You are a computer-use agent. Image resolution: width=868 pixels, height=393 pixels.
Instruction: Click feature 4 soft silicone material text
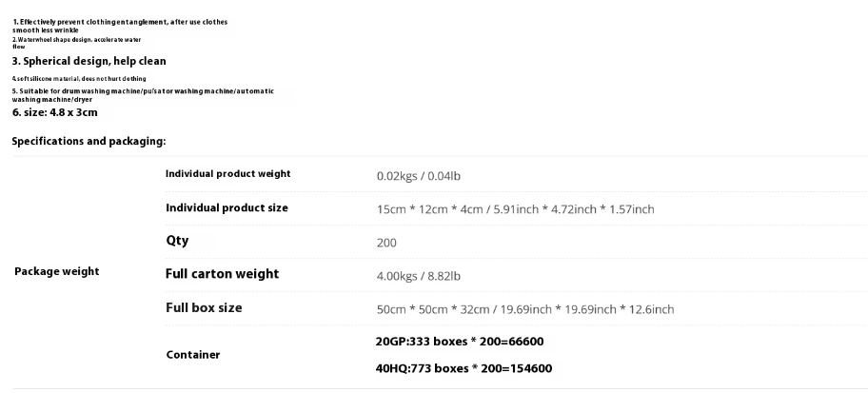coord(79,79)
